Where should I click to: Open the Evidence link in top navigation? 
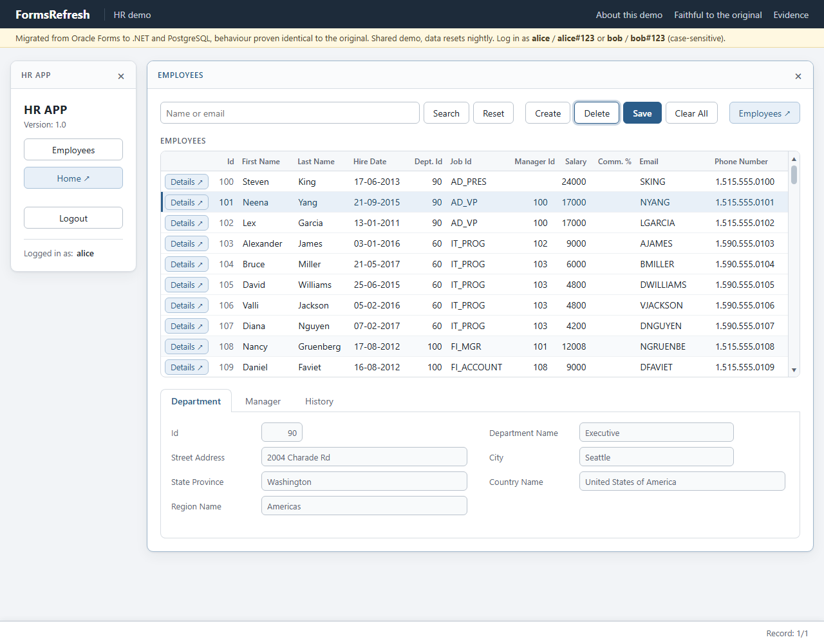791,14
